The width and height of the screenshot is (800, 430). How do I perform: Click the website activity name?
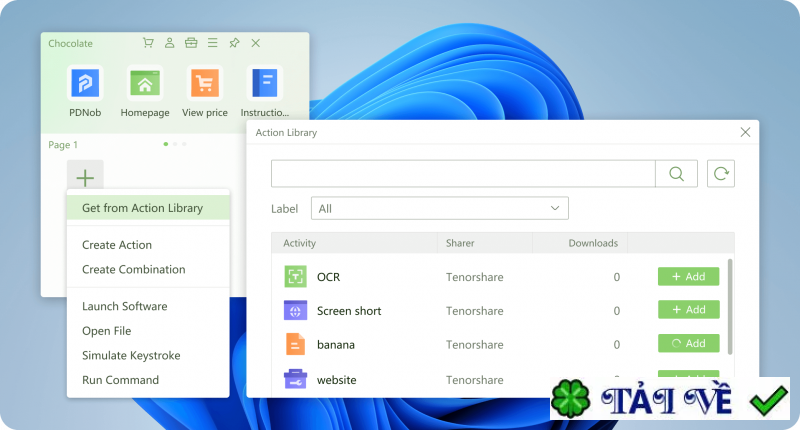(337, 380)
